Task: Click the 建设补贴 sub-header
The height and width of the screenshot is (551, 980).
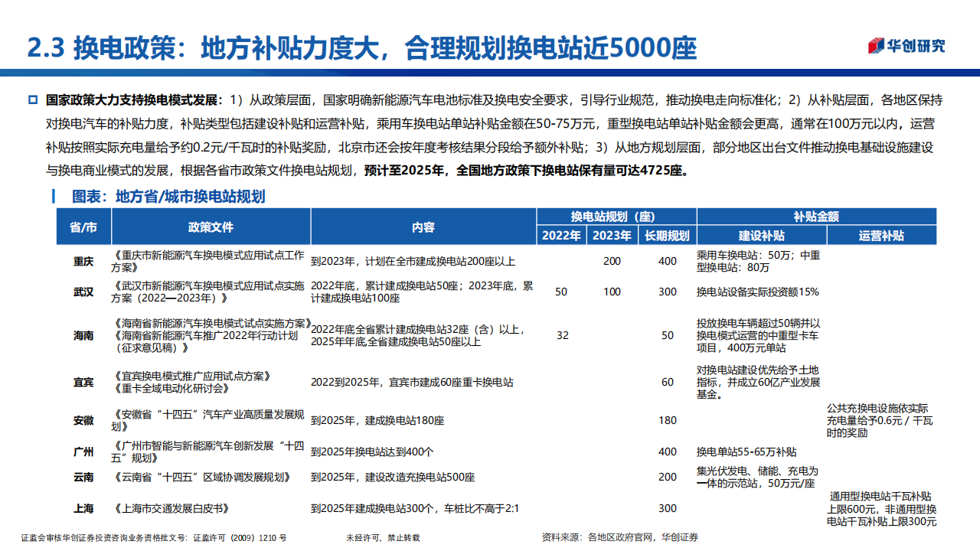Action: [761, 236]
